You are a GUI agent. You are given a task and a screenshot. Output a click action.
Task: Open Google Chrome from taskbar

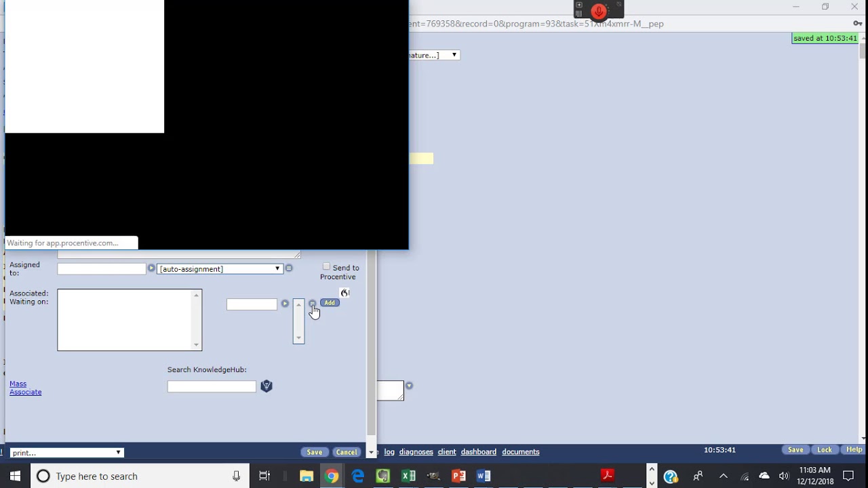[332, 476]
